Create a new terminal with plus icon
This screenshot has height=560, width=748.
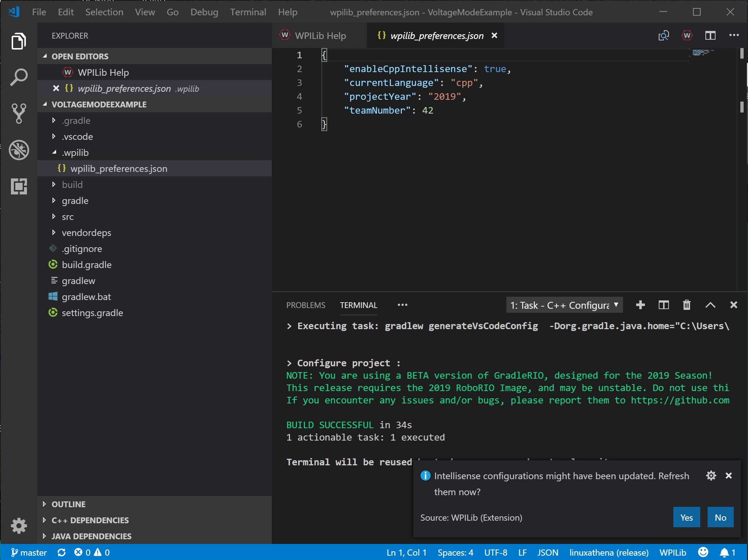[x=640, y=305]
